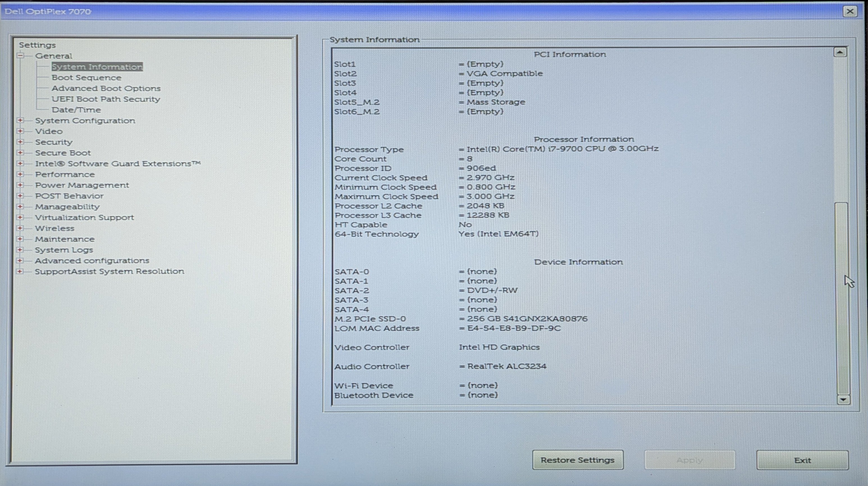868x486 pixels.
Task: Click the scroll down arrow
Action: pos(843,400)
